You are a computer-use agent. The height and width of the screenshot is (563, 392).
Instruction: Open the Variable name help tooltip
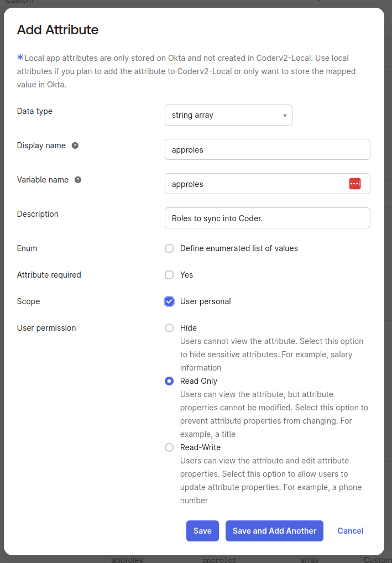[77, 180]
